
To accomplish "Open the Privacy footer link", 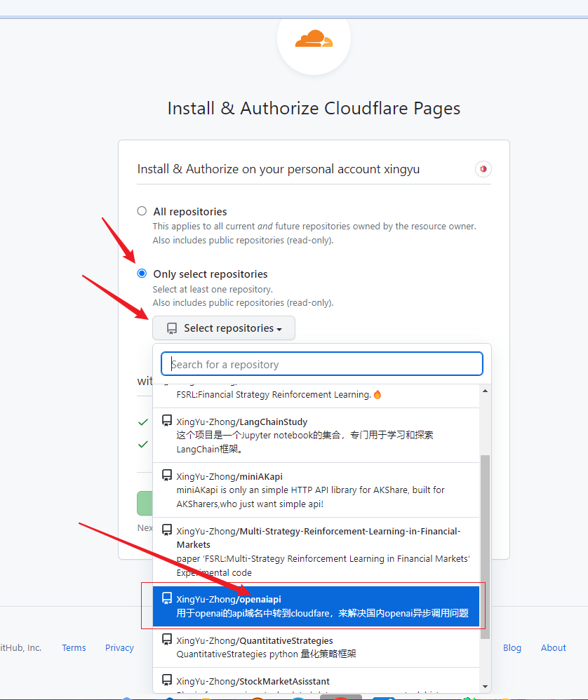I will click(119, 648).
